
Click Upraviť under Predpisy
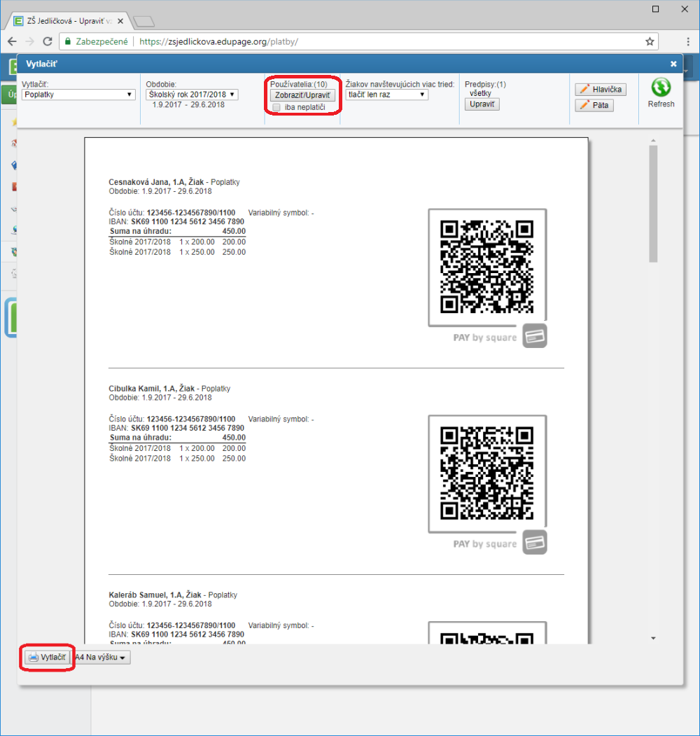tap(482, 104)
